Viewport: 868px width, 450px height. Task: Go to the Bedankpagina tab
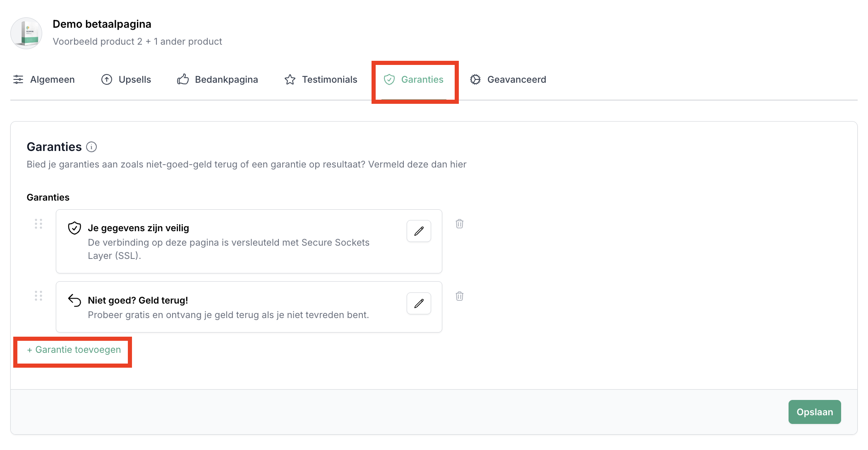point(218,79)
